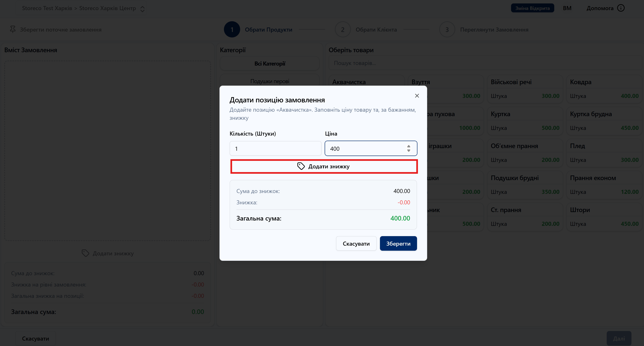The image size is (644, 346).
Task: Click the Зміна Відкрита badge
Action: point(532,8)
